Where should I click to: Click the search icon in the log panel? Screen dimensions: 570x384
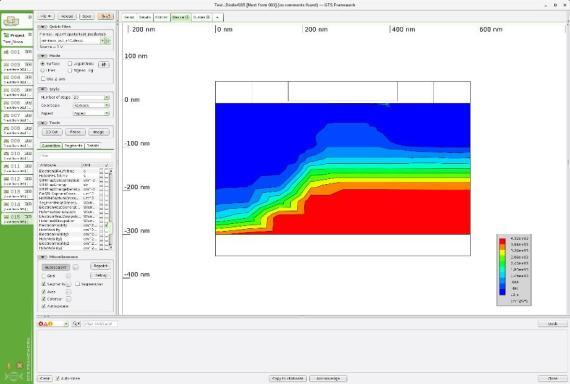(76, 324)
